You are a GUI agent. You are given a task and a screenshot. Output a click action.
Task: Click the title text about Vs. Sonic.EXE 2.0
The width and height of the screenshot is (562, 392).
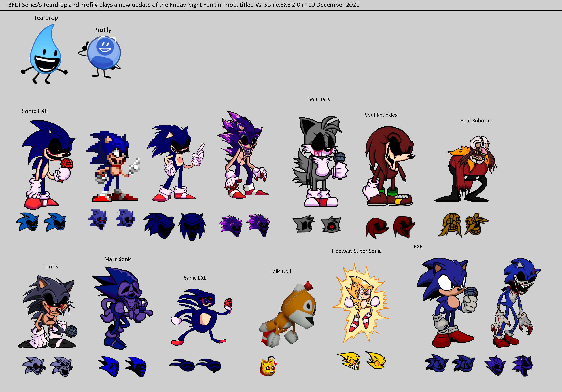(184, 5)
